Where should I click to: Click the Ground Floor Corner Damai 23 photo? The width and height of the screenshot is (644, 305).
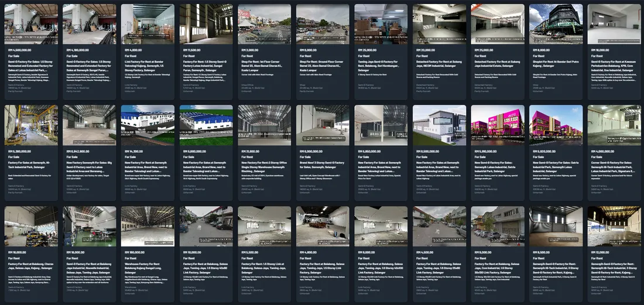point(323,24)
